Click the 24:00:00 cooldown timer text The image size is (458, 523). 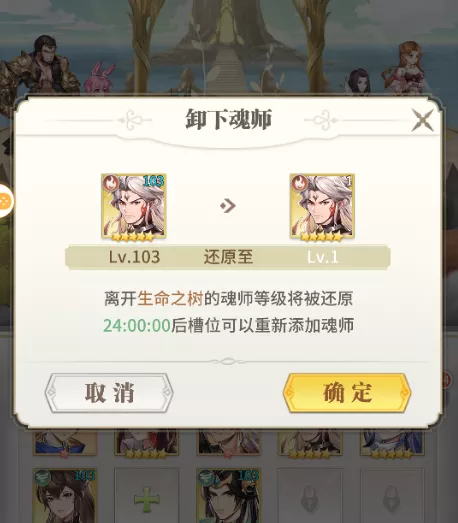pyautogui.click(x=137, y=326)
